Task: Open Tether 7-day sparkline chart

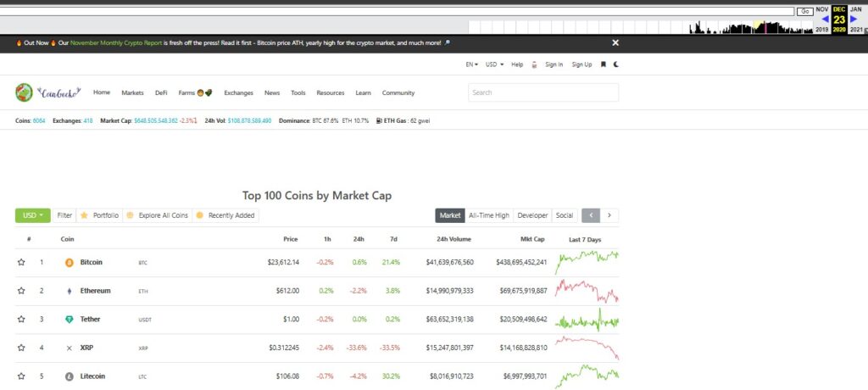Action: pos(587,320)
